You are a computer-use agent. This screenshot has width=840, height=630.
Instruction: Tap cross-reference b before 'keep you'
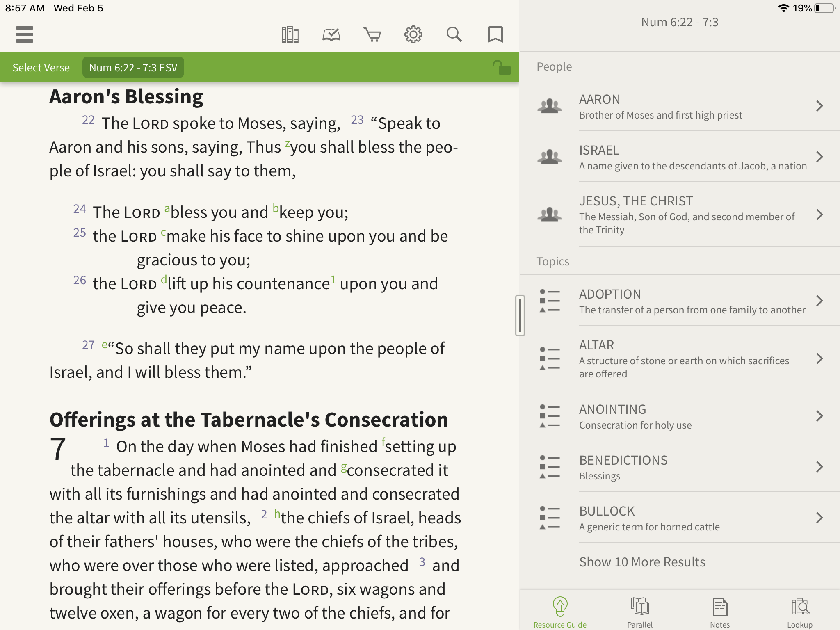coord(276,209)
